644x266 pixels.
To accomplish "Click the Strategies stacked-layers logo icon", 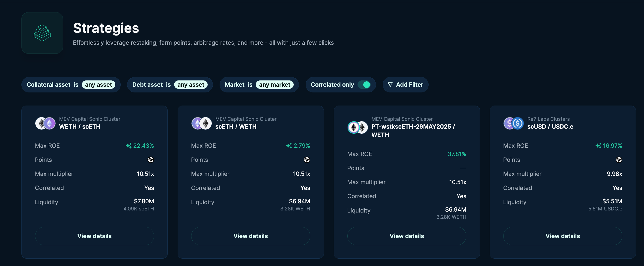I will point(42,33).
